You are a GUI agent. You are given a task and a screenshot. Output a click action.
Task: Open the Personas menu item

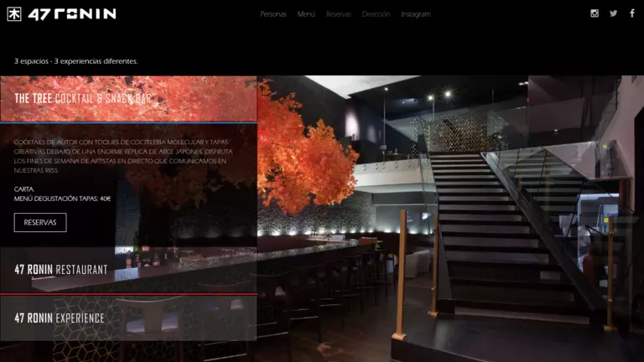click(273, 14)
